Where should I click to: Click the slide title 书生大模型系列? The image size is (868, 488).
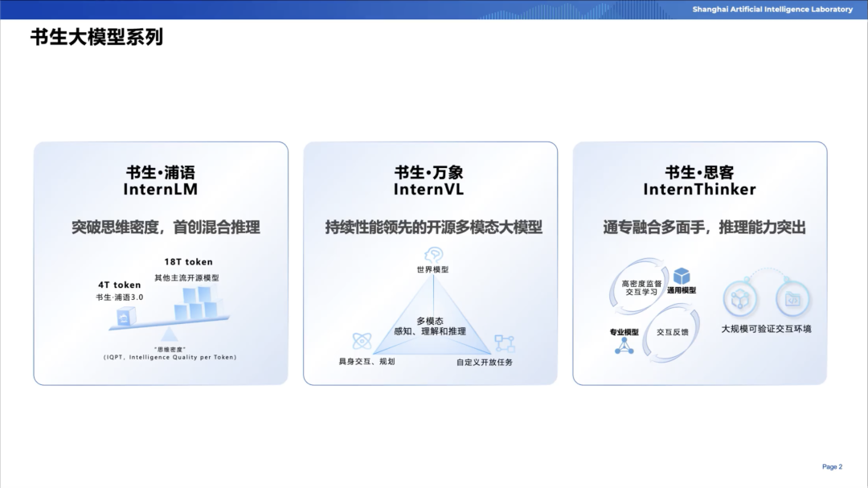point(96,38)
